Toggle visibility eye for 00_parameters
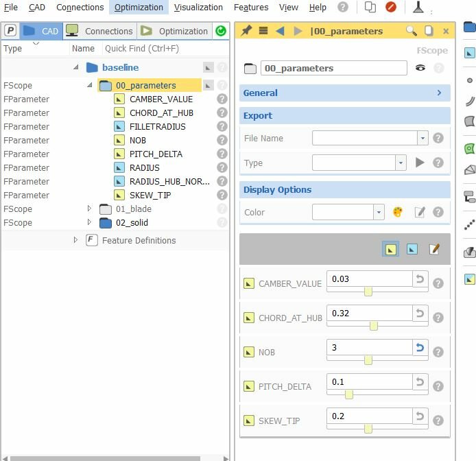The image size is (476, 461). click(420, 68)
